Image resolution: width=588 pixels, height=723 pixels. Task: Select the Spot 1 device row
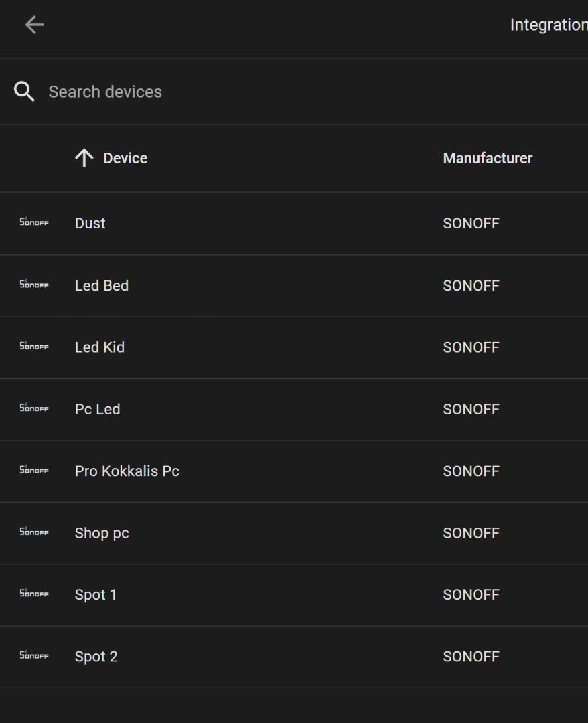pyautogui.click(x=294, y=595)
